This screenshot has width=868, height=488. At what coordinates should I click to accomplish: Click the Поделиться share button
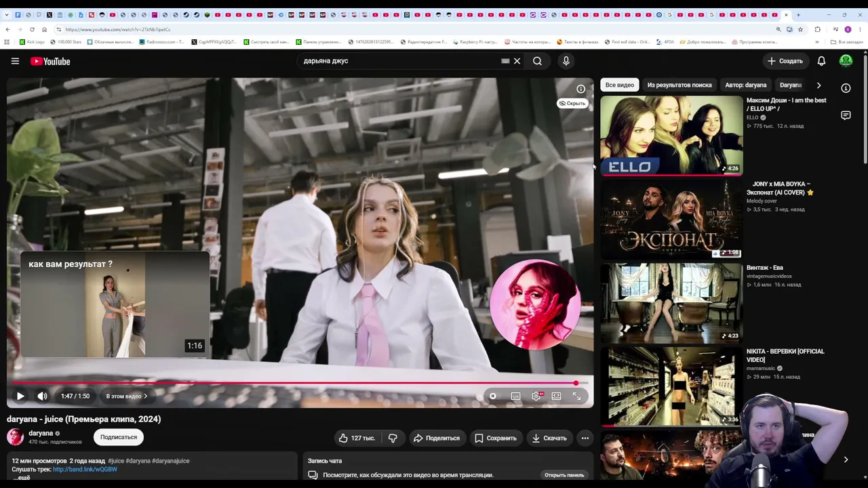click(437, 438)
